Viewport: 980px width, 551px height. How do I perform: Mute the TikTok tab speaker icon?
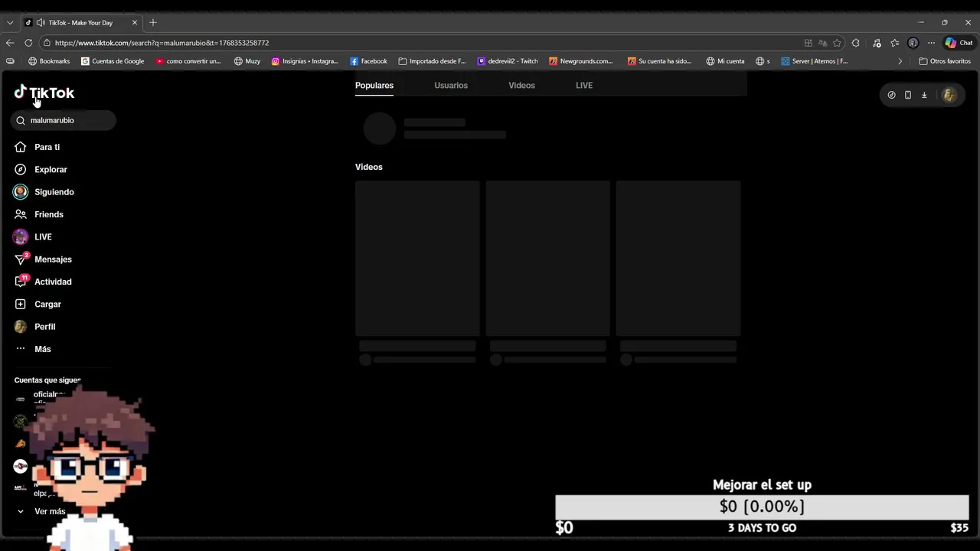coord(40,22)
